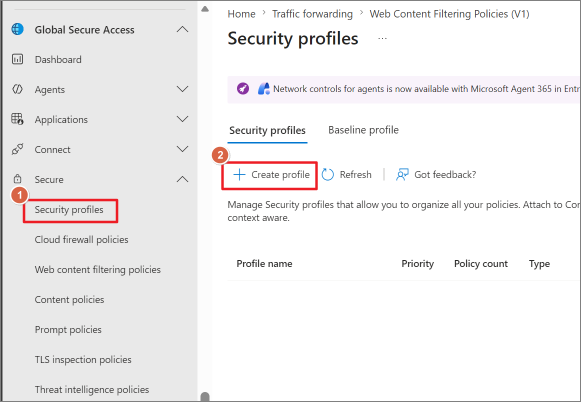Image resolution: width=581 pixels, height=402 pixels.
Task: Sort by Priority column header
Action: click(x=418, y=264)
